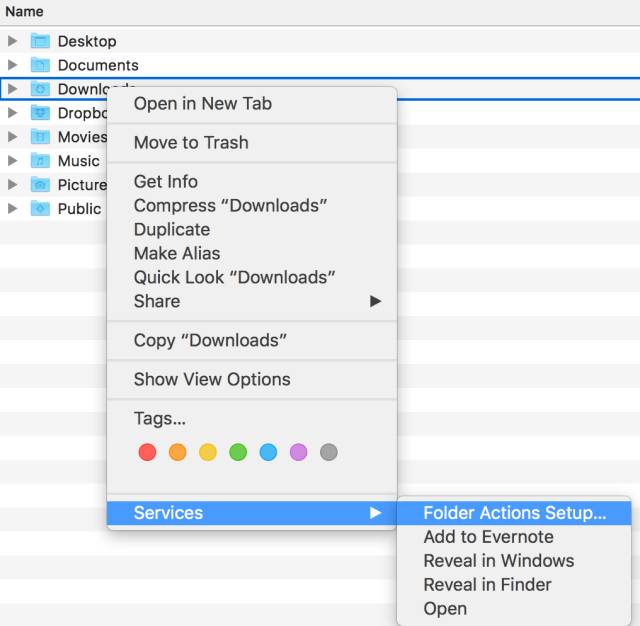
Task: Select the Public folder icon
Action: click(x=40, y=209)
